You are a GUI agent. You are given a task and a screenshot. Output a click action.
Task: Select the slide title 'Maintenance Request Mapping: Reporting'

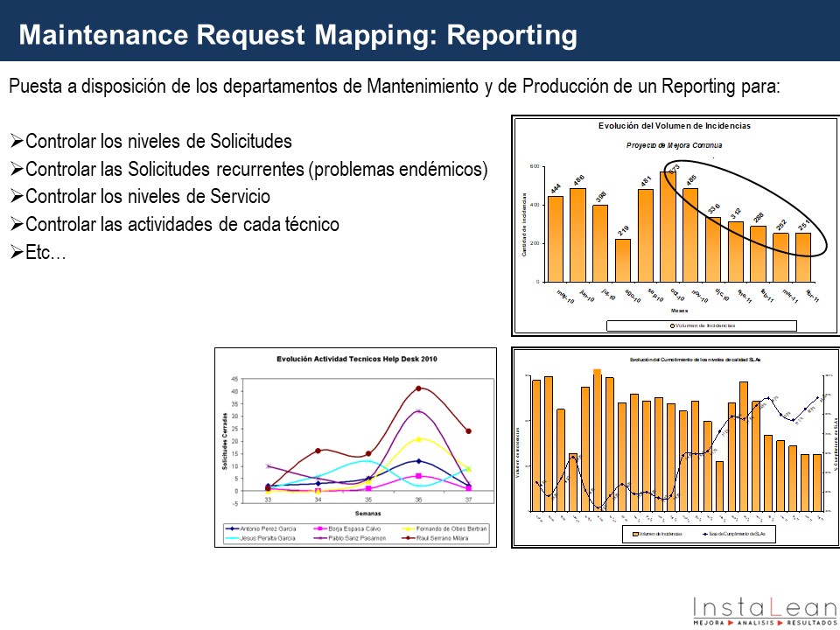coord(297,35)
